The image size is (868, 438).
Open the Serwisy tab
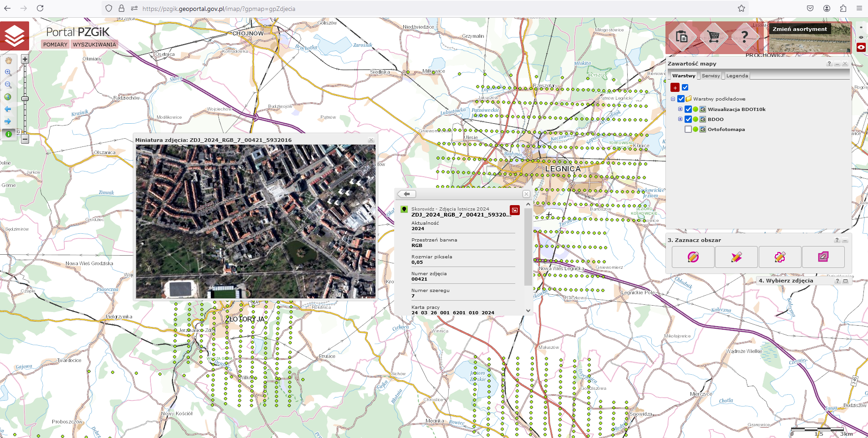[711, 76]
